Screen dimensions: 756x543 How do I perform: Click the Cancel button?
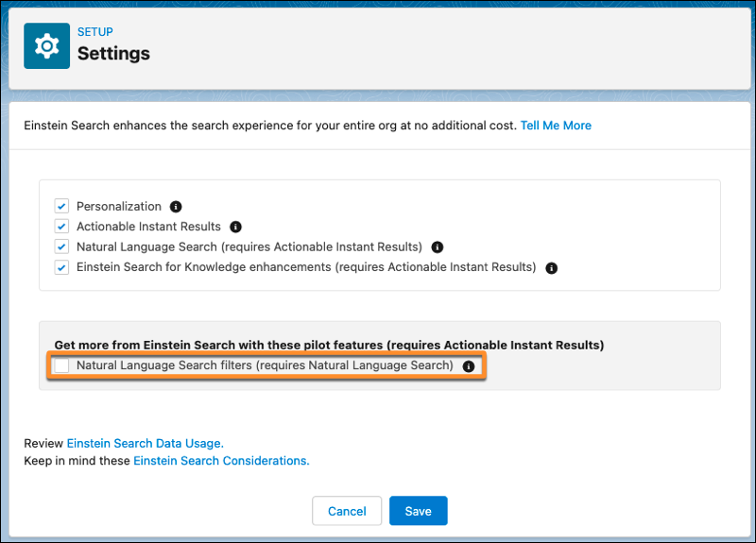click(347, 511)
